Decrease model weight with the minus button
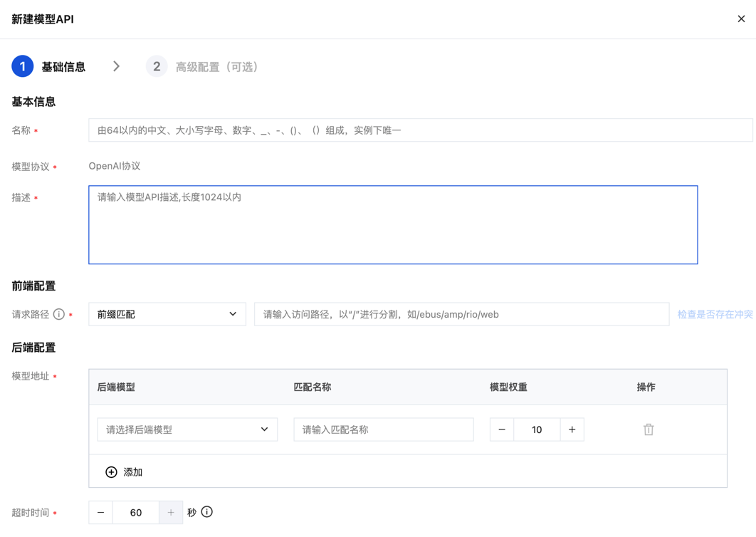This screenshot has width=756, height=537. tap(502, 429)
